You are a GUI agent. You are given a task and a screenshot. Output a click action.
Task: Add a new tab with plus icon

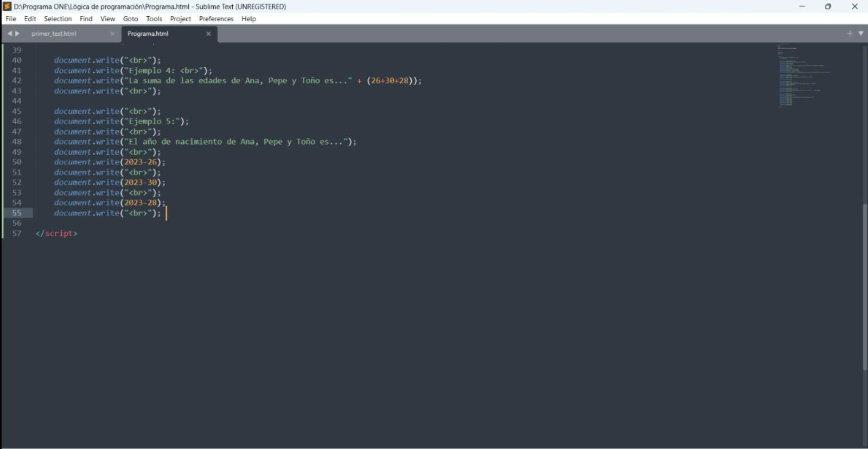(x=850, y=34)
